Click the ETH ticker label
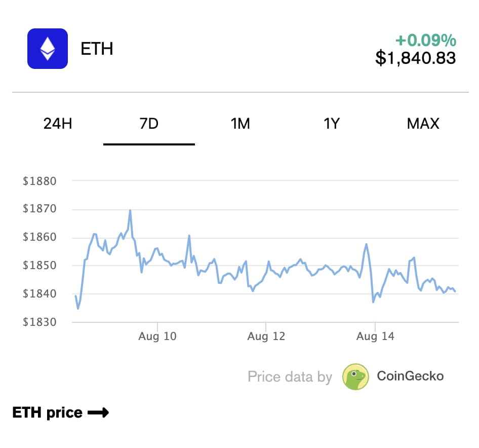Image resolution: width=479 pixels, height=448 pixels. click(97, 49)
